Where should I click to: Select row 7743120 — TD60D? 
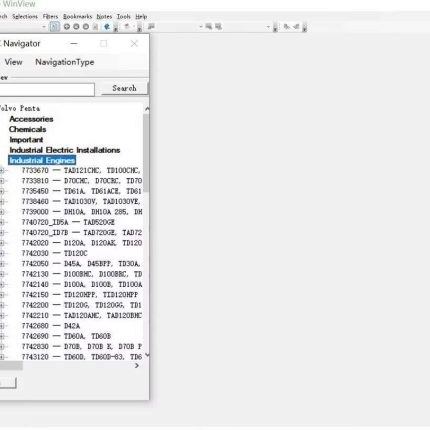coord(82,357)
